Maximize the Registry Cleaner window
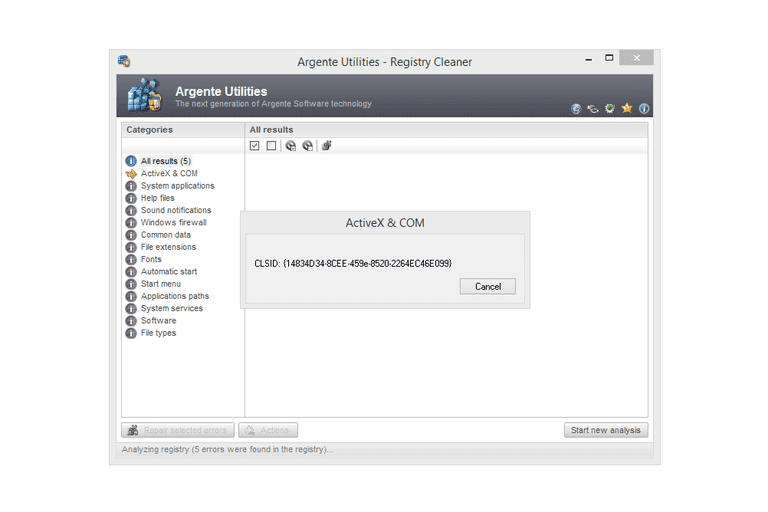768x512 pixels. (609, 58)
